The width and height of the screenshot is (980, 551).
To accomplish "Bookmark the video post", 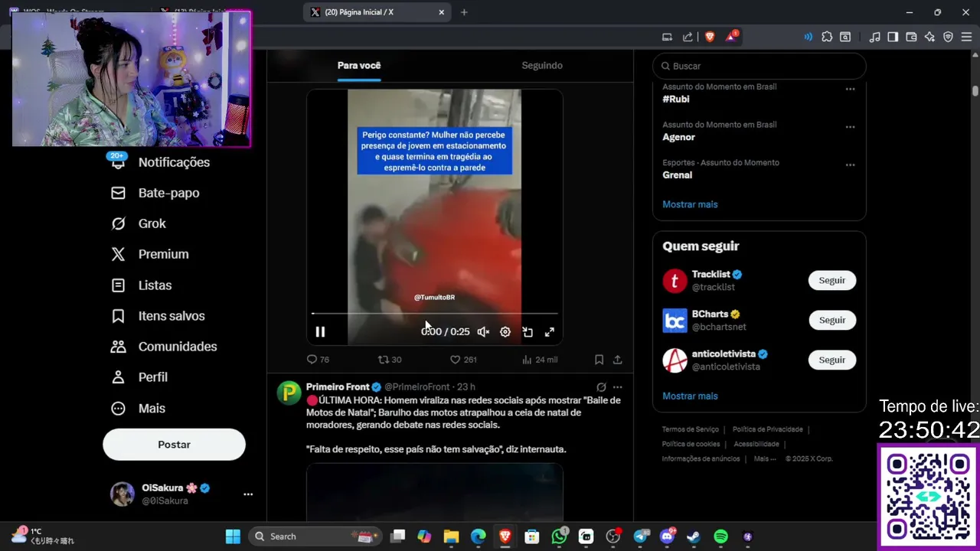I will [x=599, y=359].
